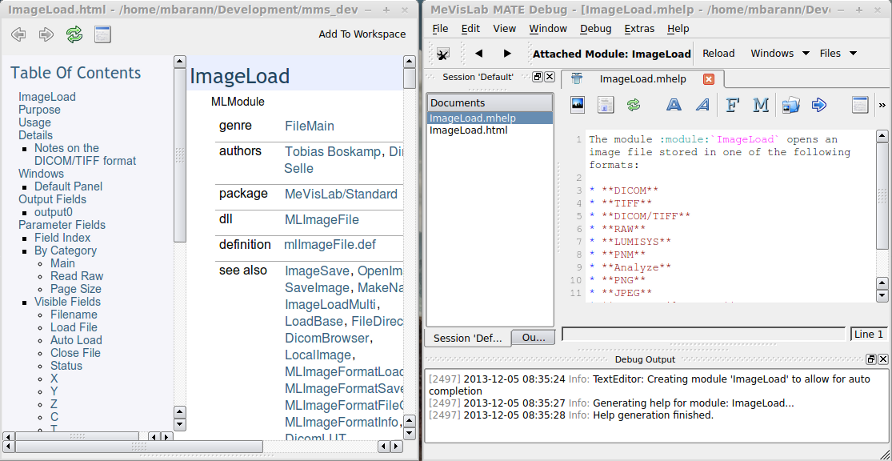Click the 'M' module reference icon
The height and width of the screenshot is (461, 892).
761,105
